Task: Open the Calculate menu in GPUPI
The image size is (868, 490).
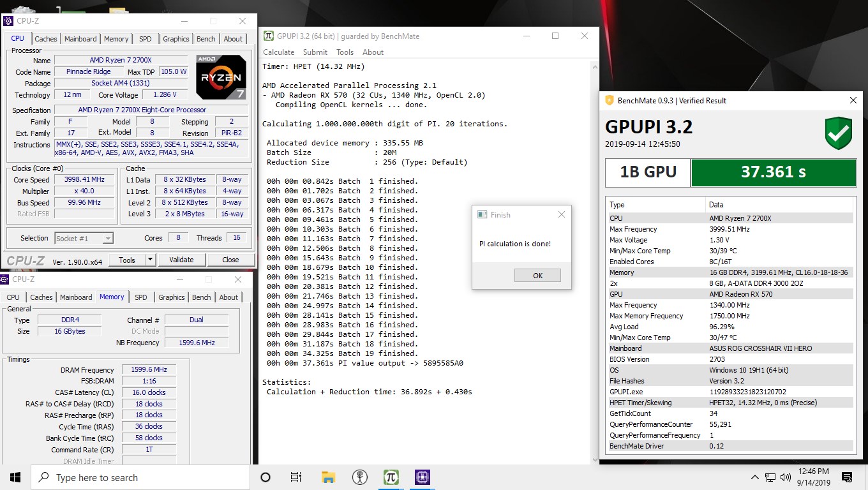Action: coord(279,52)
